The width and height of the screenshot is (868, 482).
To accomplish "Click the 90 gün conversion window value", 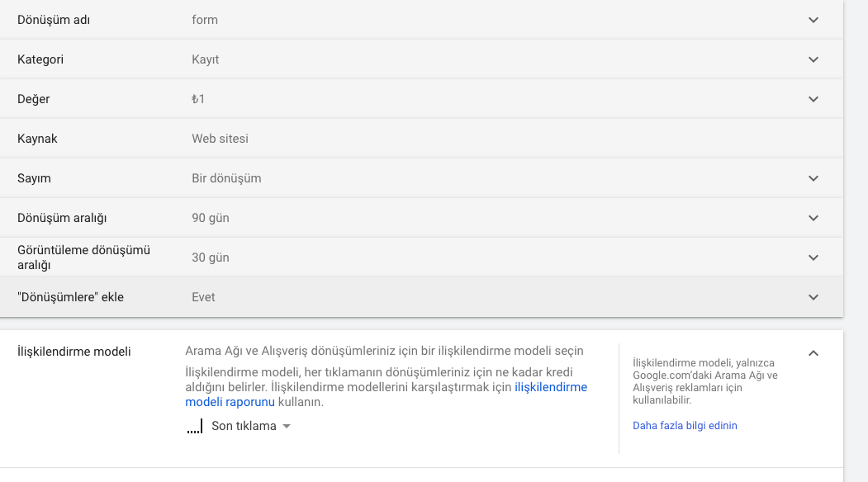I will click(211, 218).
